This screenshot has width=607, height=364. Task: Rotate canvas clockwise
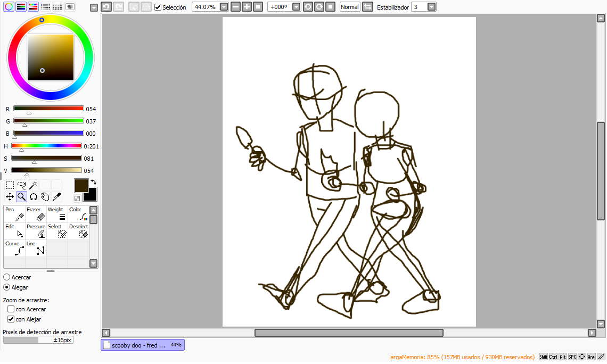tap(319, 6)
